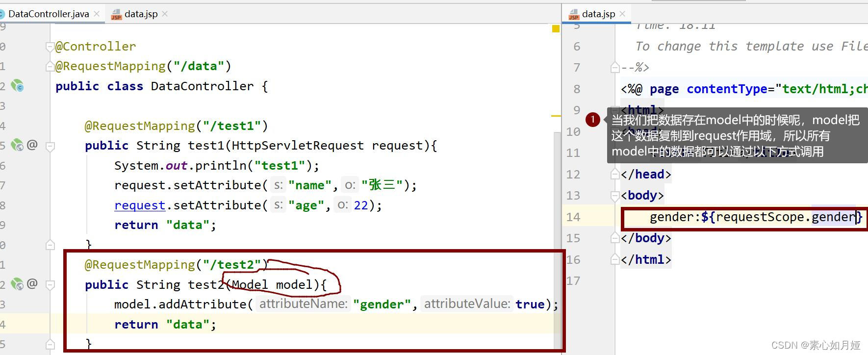Click the request mapping gutter icon for test2
This screenshot has height=355, width=868.
17,284
